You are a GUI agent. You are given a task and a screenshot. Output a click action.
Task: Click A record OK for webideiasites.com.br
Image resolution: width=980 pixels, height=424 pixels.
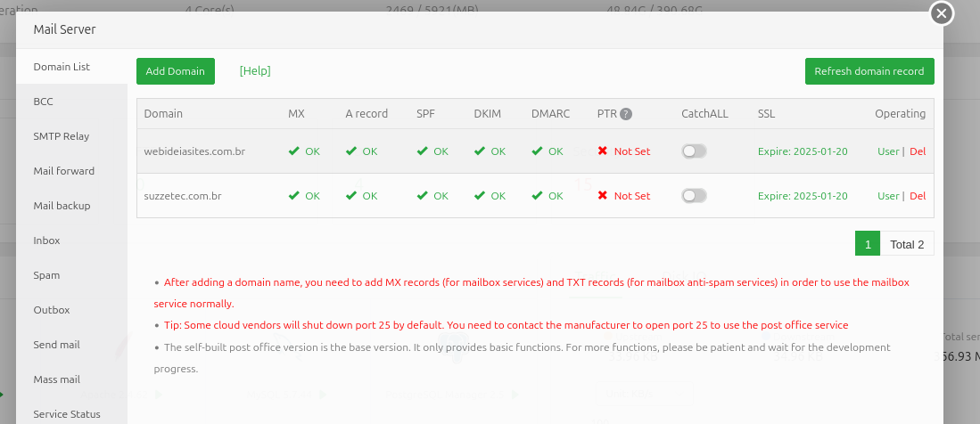click(361, 151)
